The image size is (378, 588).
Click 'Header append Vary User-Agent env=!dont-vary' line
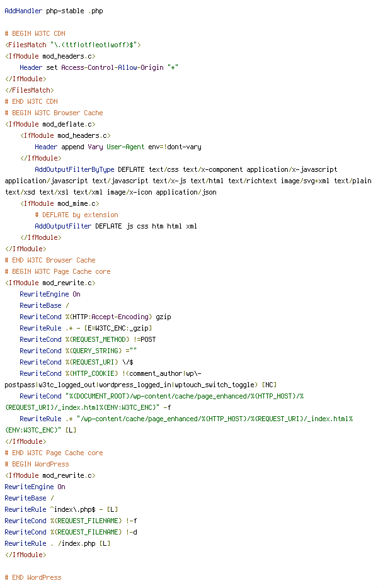(118, 147)
